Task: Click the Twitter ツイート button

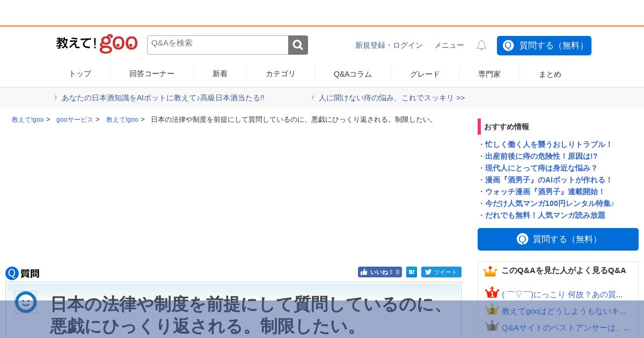Action: click(x=441, y=272)
